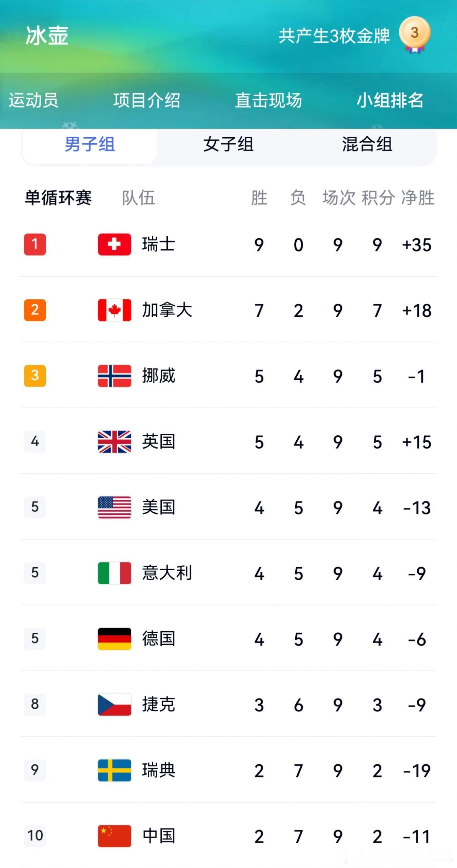Screen dimensions: 457x868
Task: Tap the United Kingdom flag icon
Action: (x=115, y=441)
